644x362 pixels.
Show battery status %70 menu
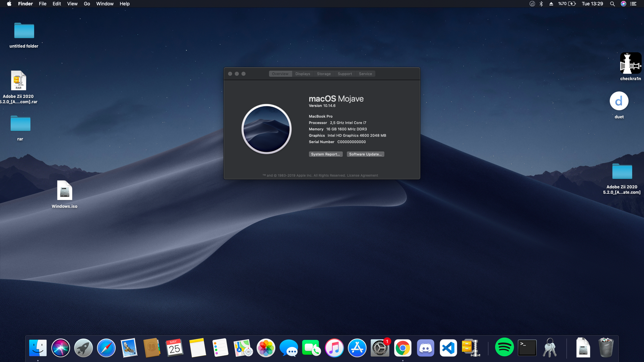567,4
